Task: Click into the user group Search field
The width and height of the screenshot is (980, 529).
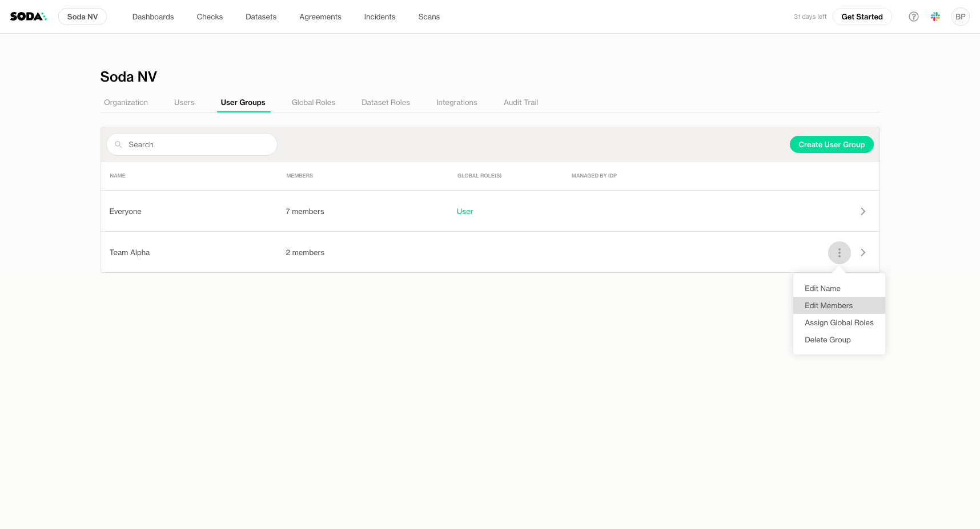Action: 197,145
